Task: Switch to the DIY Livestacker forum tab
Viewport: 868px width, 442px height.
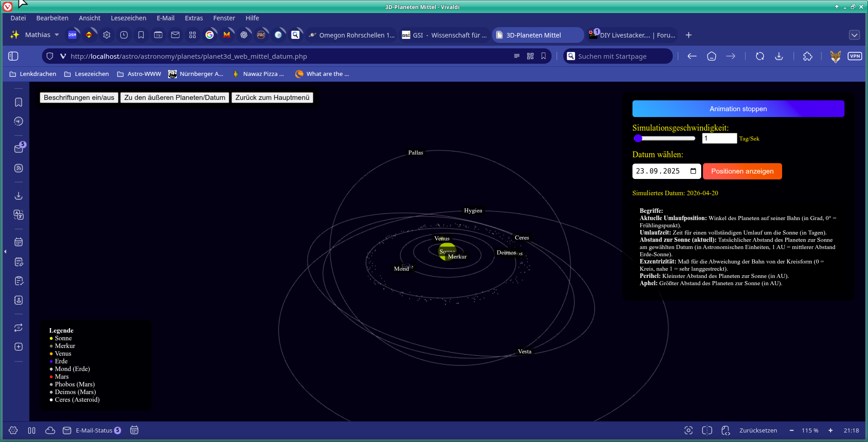Action: (632, 35)
